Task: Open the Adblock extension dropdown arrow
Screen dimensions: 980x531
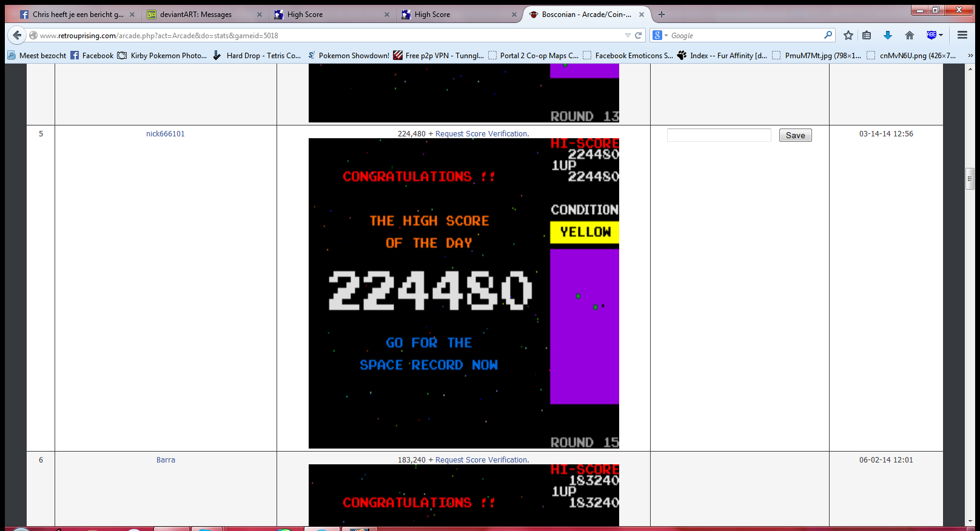Action: (941, 35)
